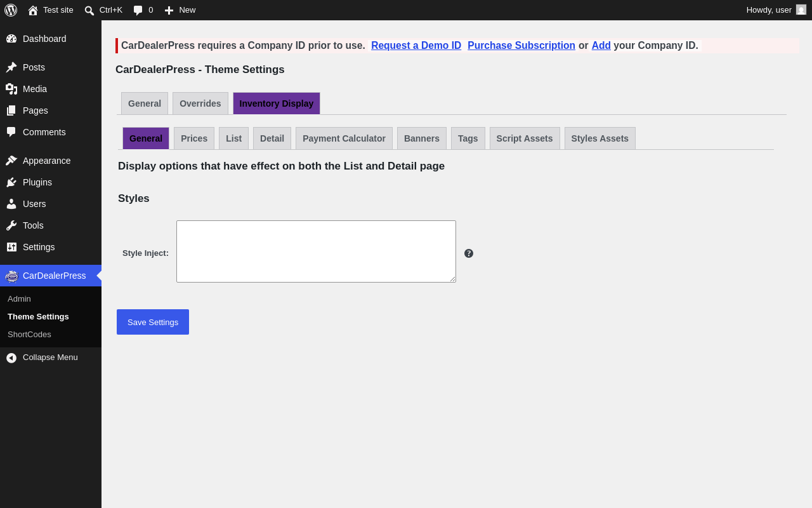Open the Media library icon

point(11,89)
